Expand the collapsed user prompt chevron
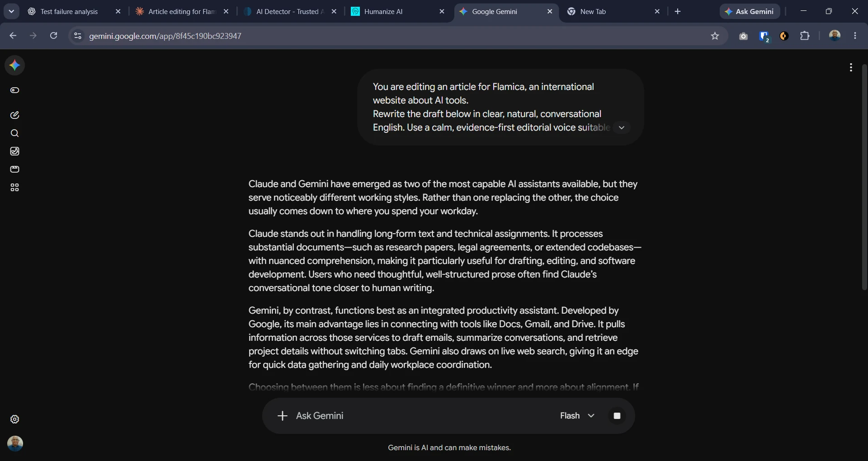 622,128
